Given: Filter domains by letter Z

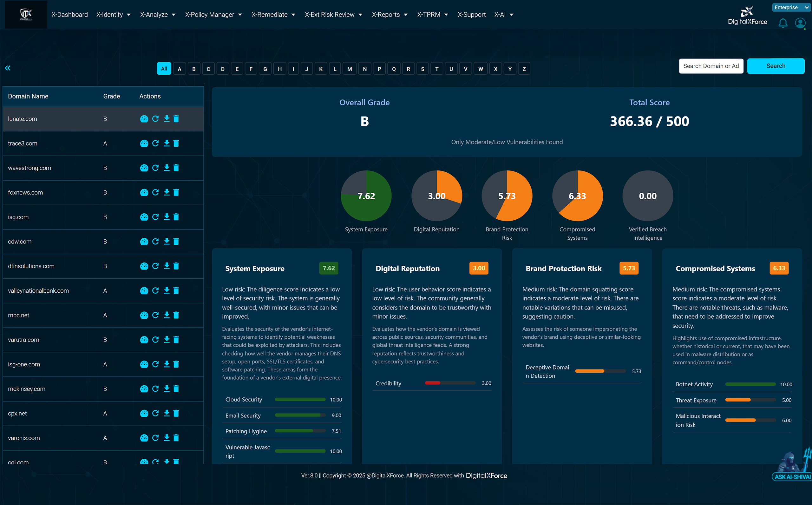Looking at the screenshot, I should pyautogui.click(x=524, y=69).
